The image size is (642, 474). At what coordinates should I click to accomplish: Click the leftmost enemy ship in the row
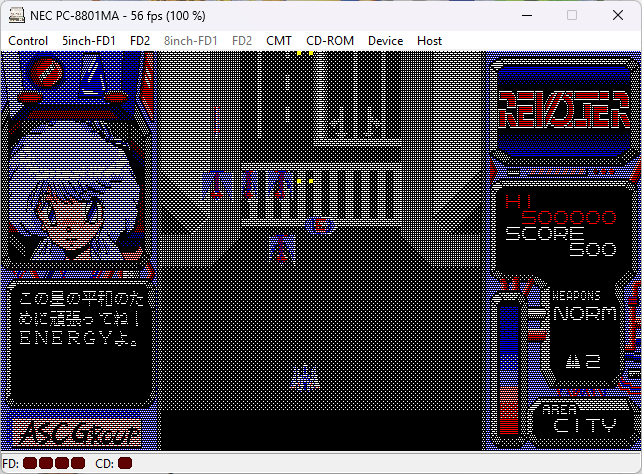[217, 184]
